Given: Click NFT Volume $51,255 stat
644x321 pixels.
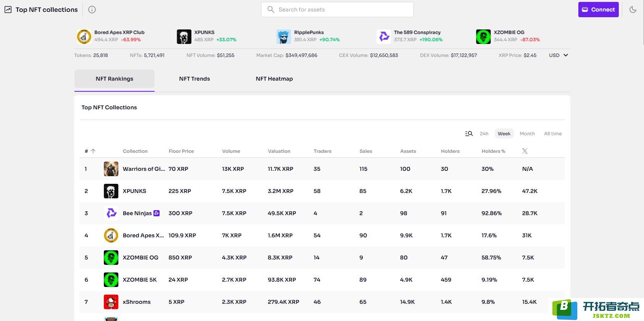Looking at the screenshot, I should point(210,55).
